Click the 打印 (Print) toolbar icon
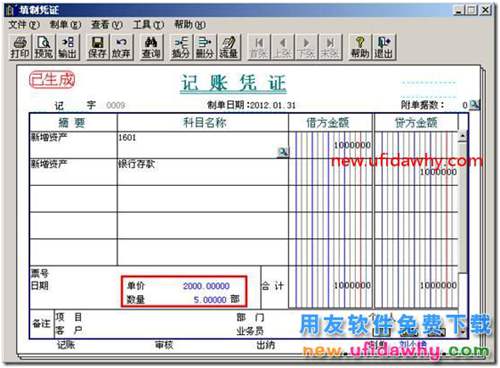This screenshot has height=368, width=500. pyautogui.click(x=20, y=47)
